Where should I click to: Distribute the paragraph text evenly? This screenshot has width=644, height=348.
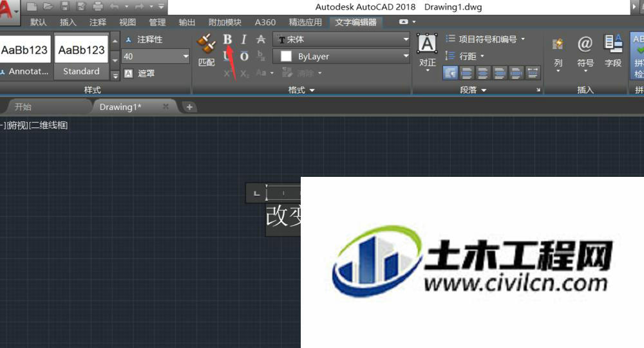(x=533, y=73)
